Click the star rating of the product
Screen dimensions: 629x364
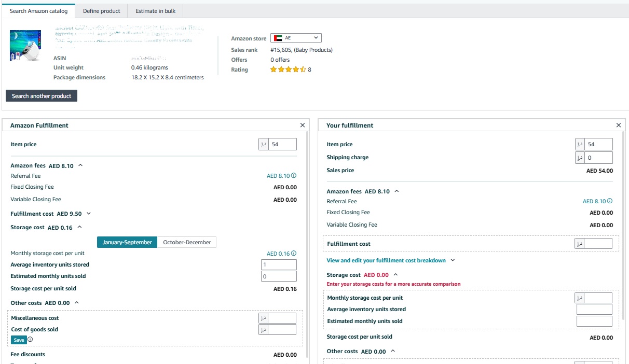(288, 69)
